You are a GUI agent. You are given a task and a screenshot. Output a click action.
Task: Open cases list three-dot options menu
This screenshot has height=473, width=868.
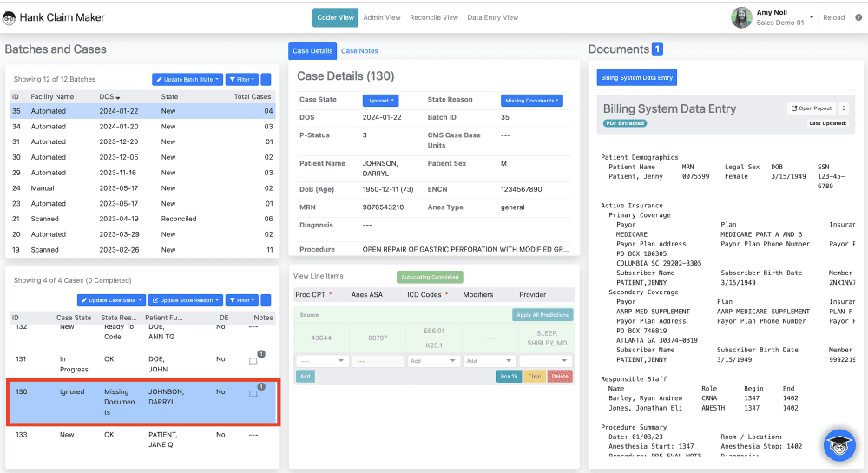[266, 300]
